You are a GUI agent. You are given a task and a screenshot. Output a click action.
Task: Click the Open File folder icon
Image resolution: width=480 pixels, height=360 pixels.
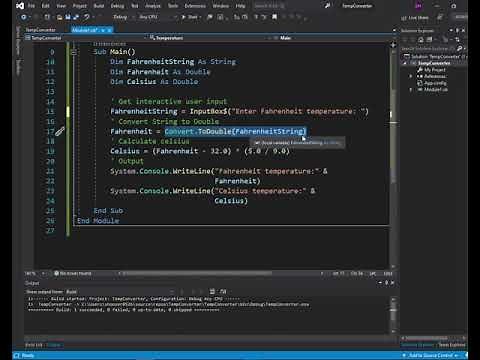(60, 17)
